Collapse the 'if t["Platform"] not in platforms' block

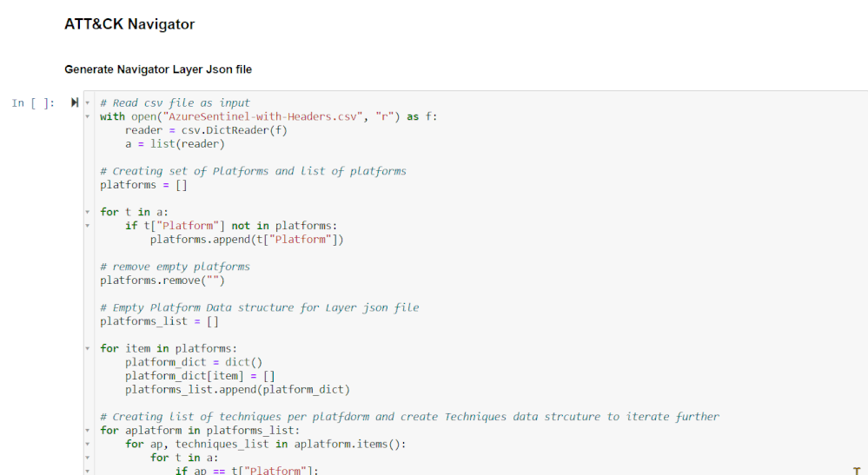click(x=88, y=226)
